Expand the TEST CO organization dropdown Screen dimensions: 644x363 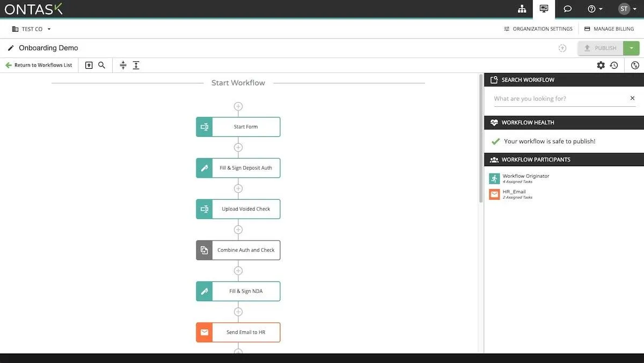click(32, 29)
